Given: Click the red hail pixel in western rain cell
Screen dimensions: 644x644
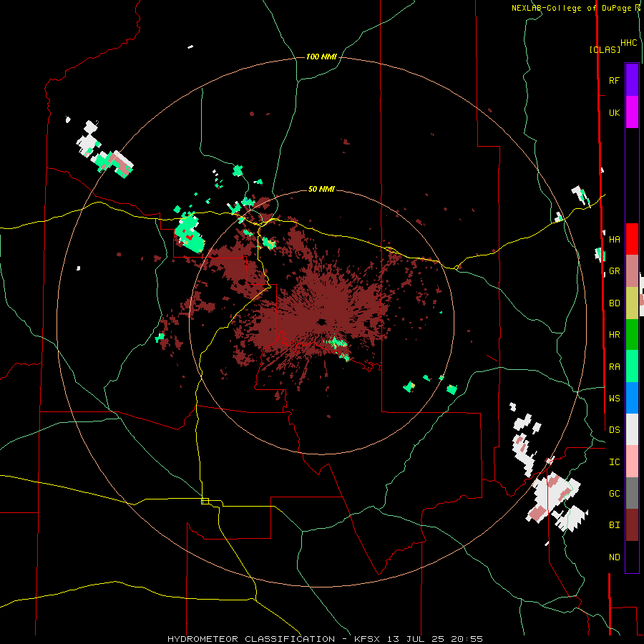Looking at the screenshot, I should tap(189, 237).
